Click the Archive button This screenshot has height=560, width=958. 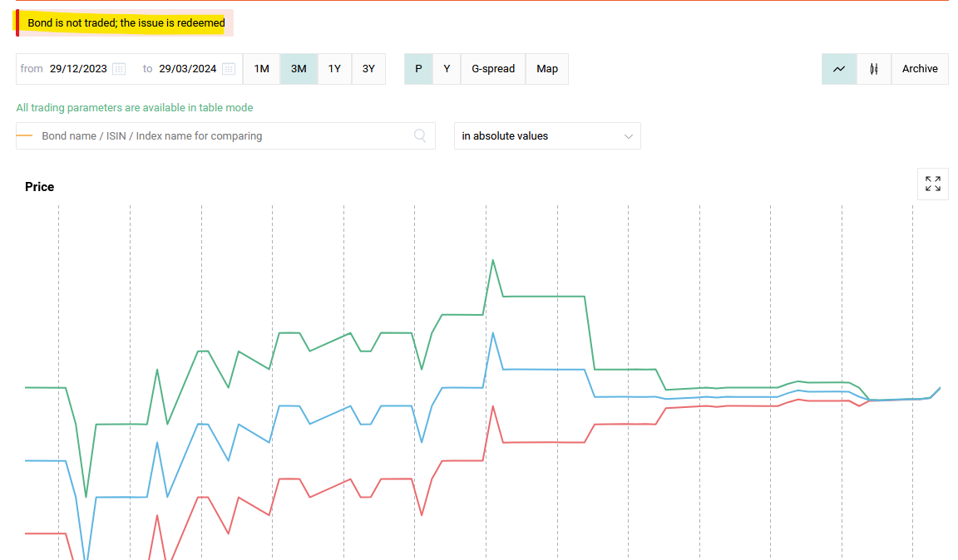pyautogui.click(x=920, y=69)
